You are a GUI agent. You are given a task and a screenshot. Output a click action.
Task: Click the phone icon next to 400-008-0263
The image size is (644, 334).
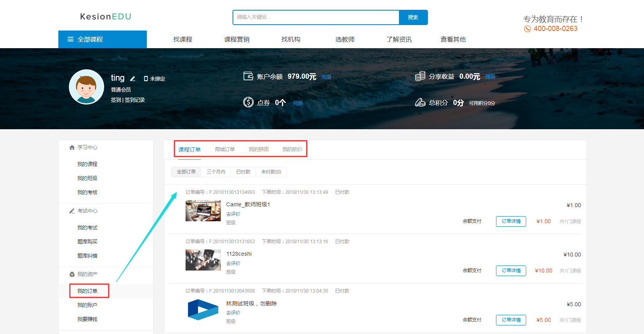click(x=527, y=29)
